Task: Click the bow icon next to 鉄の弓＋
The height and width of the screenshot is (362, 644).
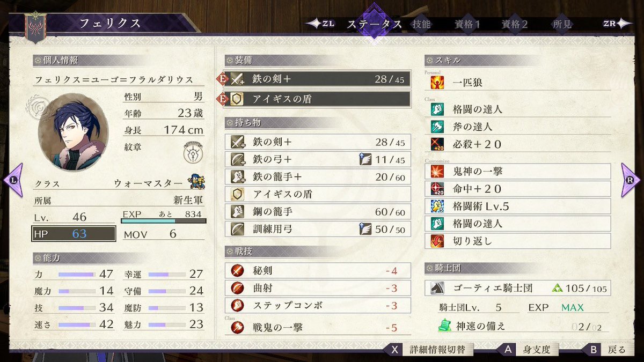Action: pyautogui.click(x=238, y=159)
